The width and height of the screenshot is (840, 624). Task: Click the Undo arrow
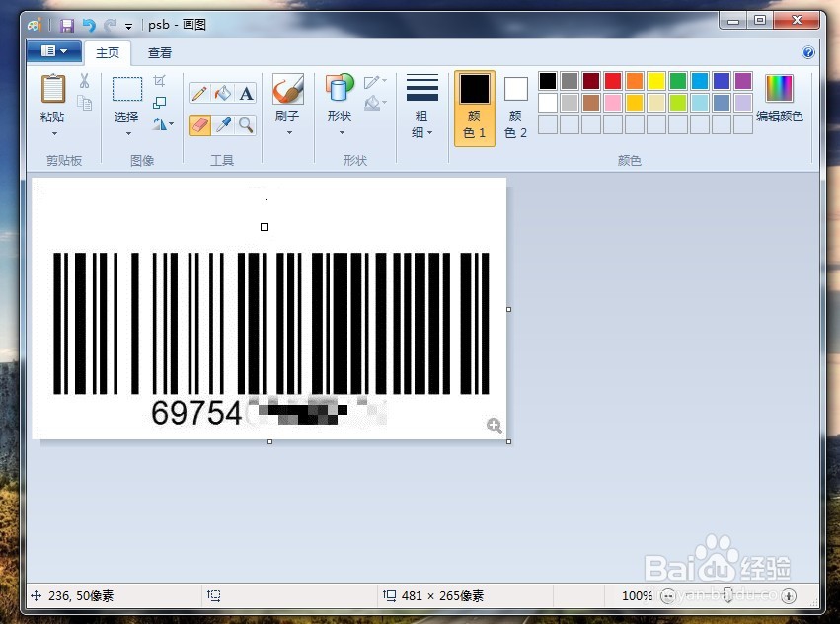pyautogui.click(x=89, y=25)
